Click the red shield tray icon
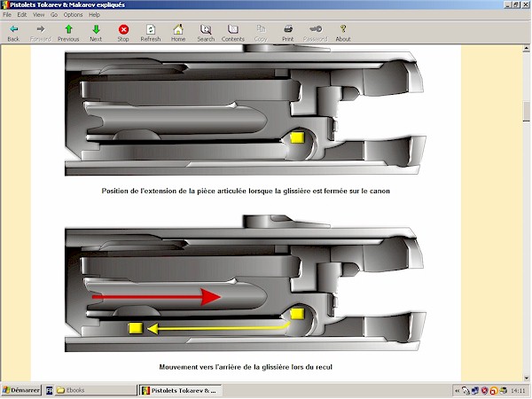 484,391
